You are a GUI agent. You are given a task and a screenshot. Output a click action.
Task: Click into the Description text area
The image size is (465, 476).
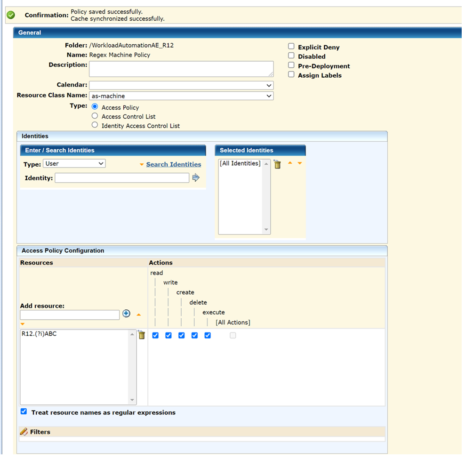click(x=181, y=69)
